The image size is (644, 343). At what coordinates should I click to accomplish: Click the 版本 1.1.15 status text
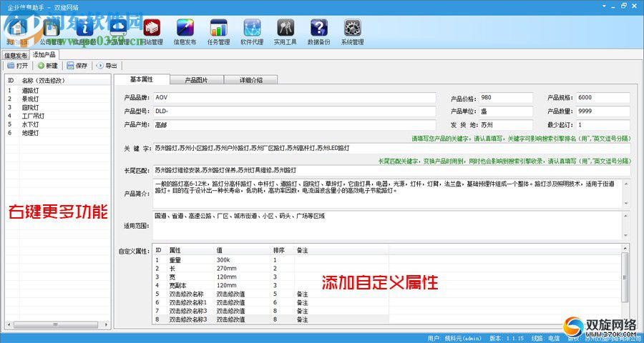click(507, 339)
